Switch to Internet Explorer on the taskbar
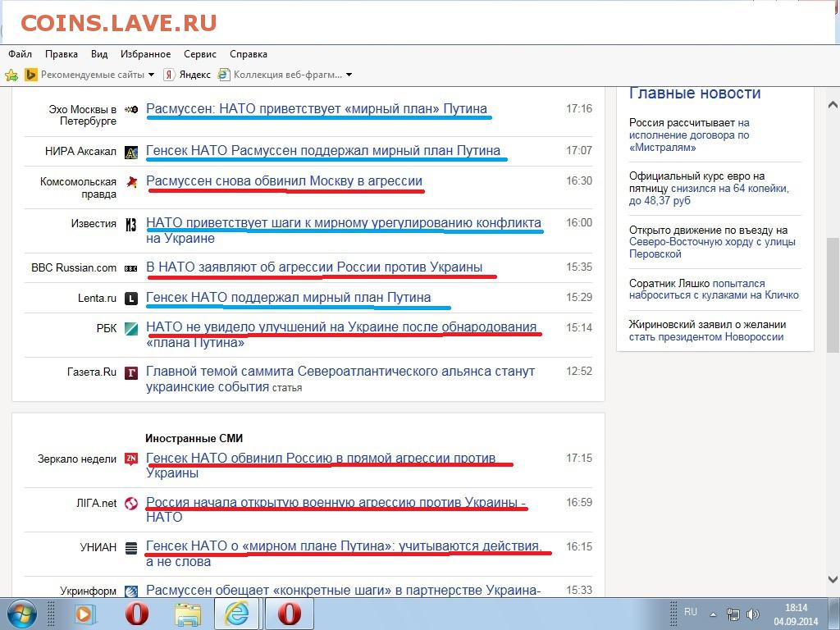This screenshot has width=840, height=630. point(237,614)
